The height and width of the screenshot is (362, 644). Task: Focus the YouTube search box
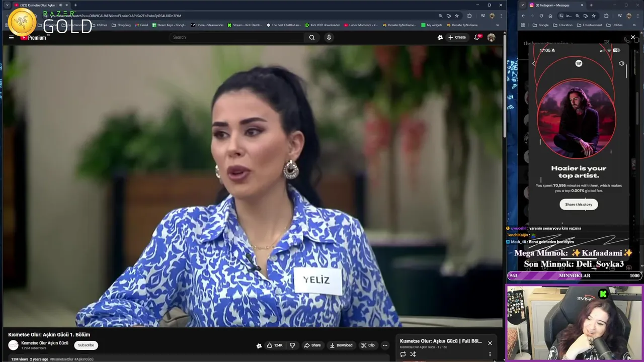pos(236,37)
